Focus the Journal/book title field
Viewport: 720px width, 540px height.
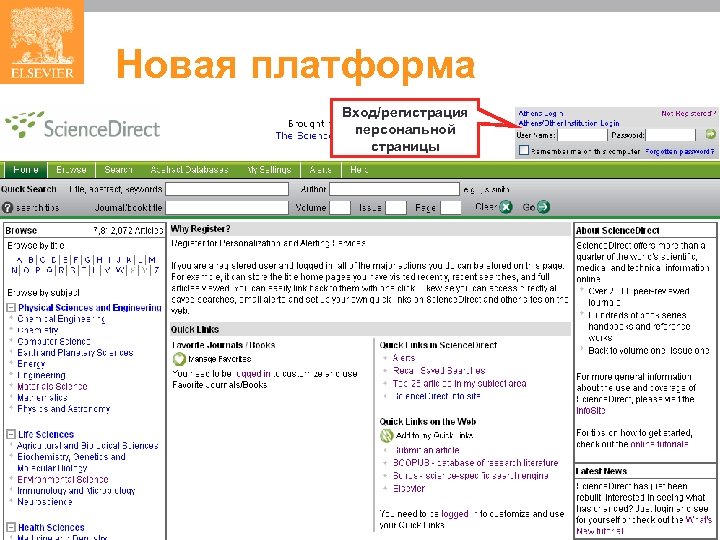pyautogui.click(x=227, y=208)
